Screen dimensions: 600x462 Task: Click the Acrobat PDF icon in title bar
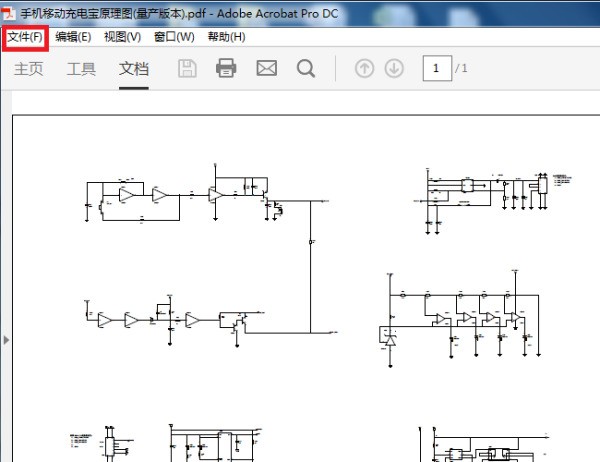coord(8,13)
